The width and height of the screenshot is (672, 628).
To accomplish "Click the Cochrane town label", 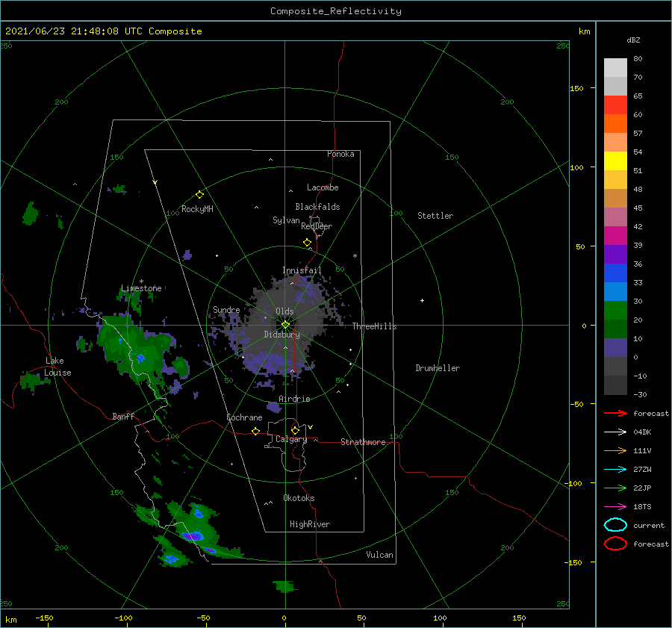I will point(244,417).
